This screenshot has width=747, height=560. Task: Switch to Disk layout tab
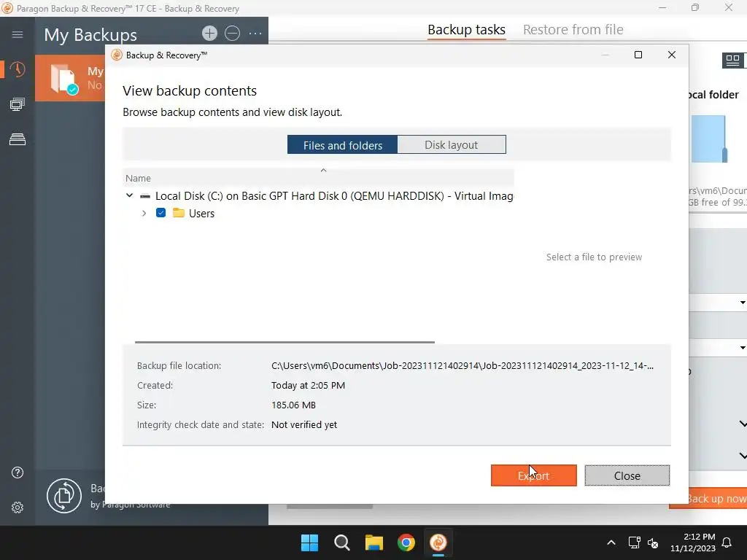[451, 145]
